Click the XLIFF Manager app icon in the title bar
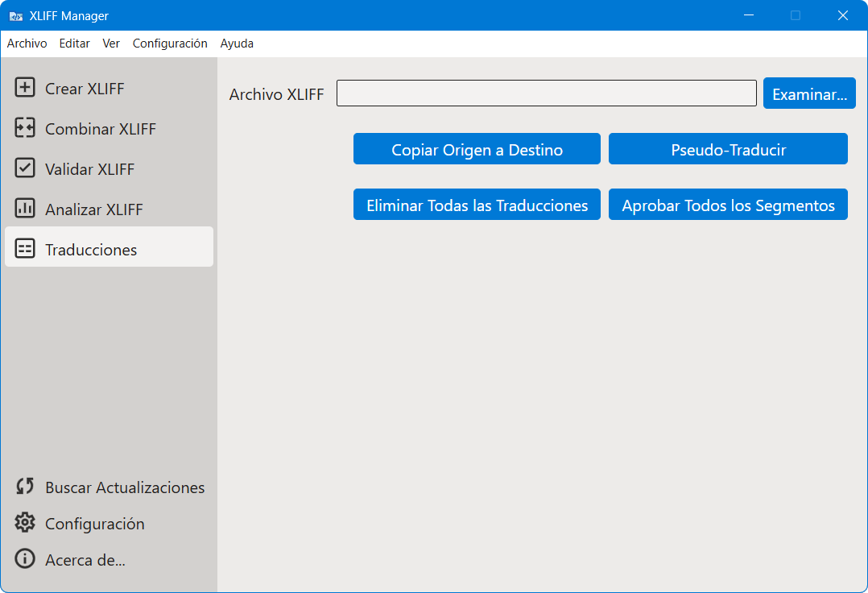The width and height of the screenshot is (868, 593). click(x=16, y=16)
